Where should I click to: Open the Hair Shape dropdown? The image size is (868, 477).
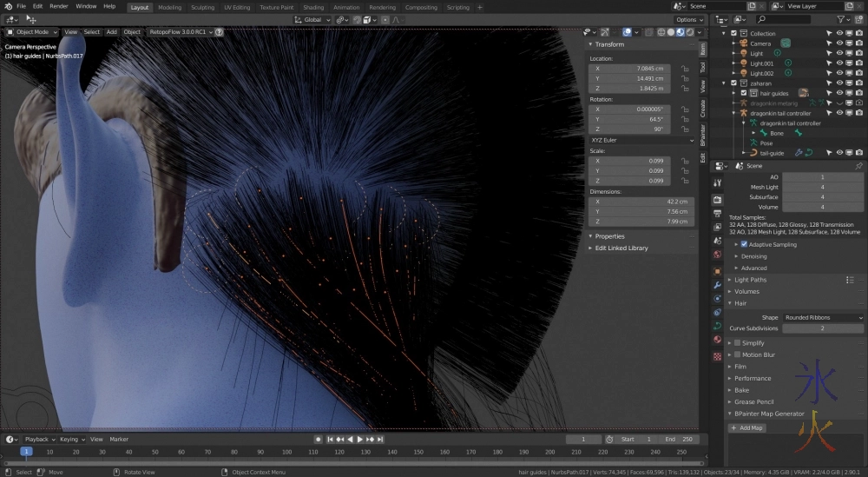(x=822, y=318)
